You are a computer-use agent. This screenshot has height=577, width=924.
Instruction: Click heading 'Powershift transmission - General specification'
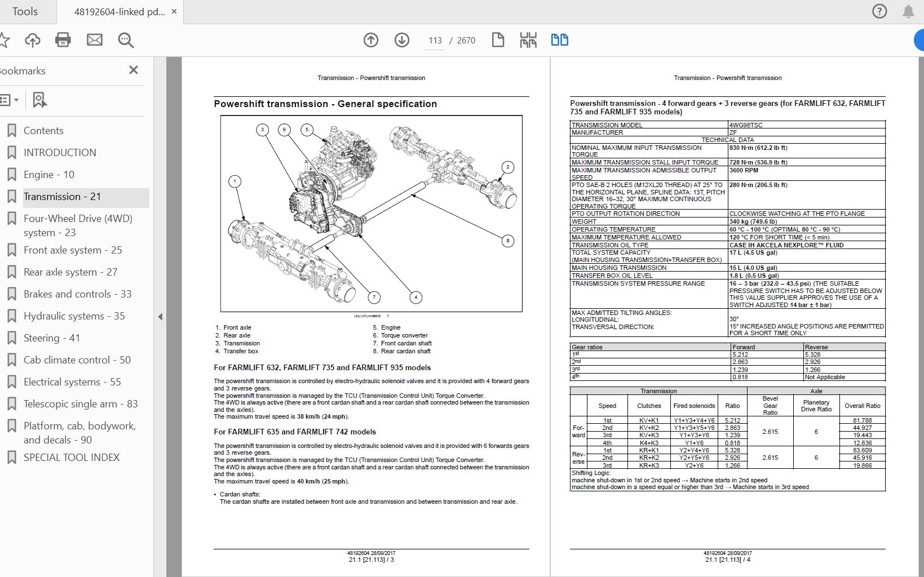[325, 104]
